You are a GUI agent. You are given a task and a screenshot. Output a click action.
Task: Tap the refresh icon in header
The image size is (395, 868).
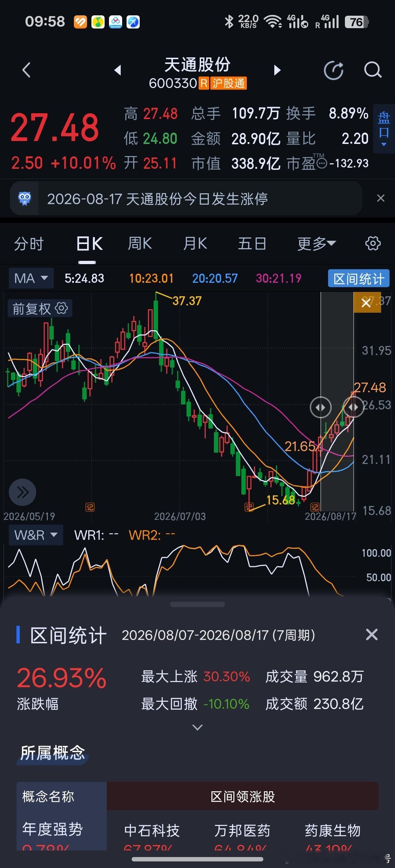334,70
